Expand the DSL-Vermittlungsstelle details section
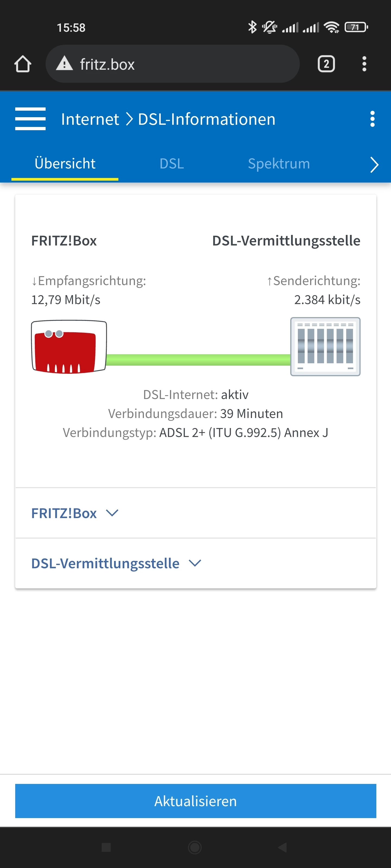Image resolution: width=391 pixels, height=868 pixels. point(116,563)
